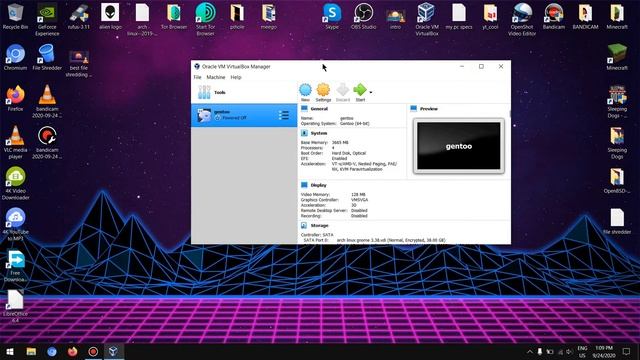This screenshot has width=640, height=360.
Task: Click the General section header
Action: (319, 109)
